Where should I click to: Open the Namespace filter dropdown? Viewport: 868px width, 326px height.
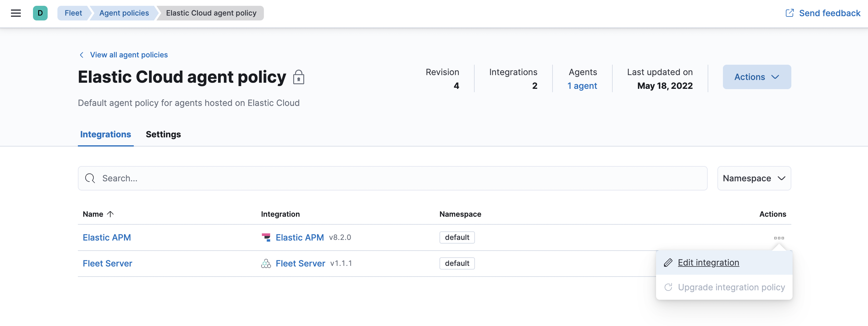(x=754, y=178)
